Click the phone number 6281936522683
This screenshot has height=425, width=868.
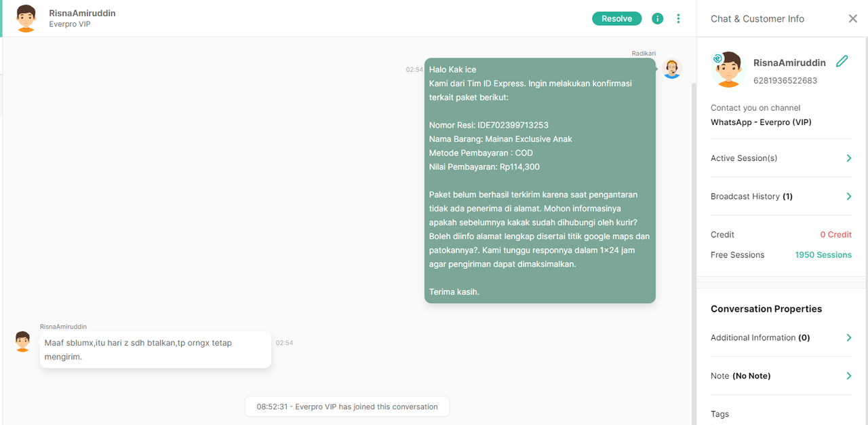[785, 80]
